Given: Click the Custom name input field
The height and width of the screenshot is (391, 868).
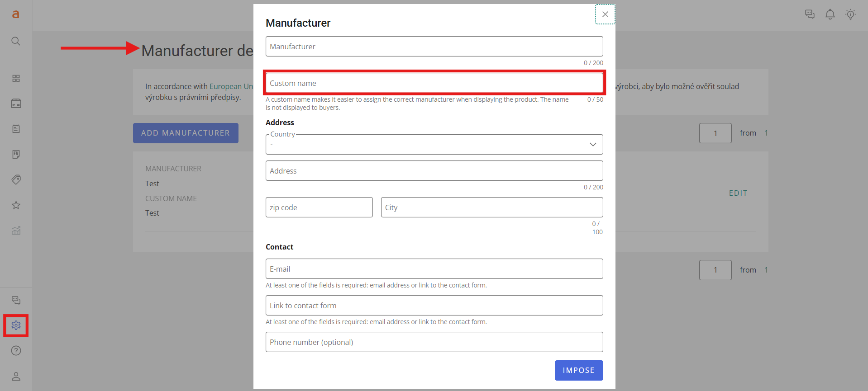Looking at the screenshot, I should click(434, 83).
